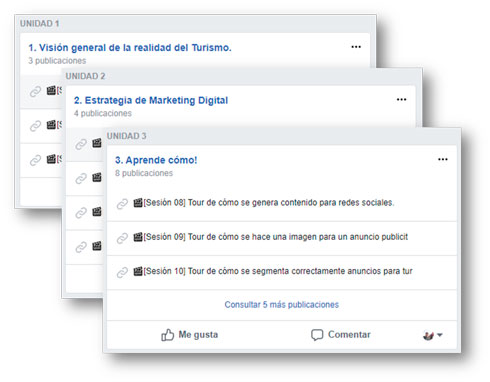Click the clapperboard icon of Sesión 08
This screenshot has height=382, width=490.
(x=138, y=203)
